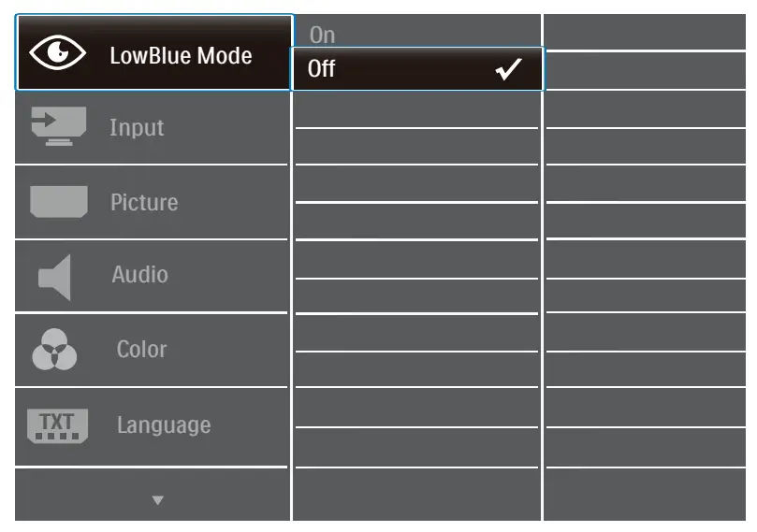Turn LowBlue Mode On
This screenshot has height=532, width=757.
tap(322, 36)
